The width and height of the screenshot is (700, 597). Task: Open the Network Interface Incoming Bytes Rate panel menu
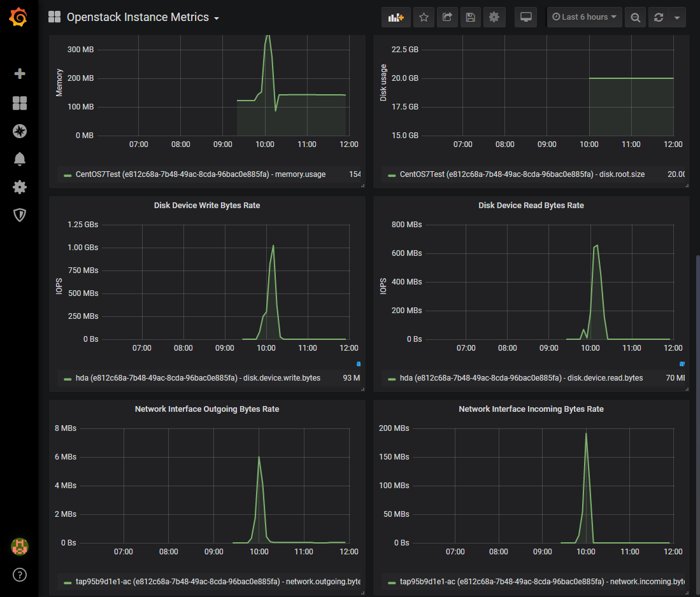[x=531, y=409]
